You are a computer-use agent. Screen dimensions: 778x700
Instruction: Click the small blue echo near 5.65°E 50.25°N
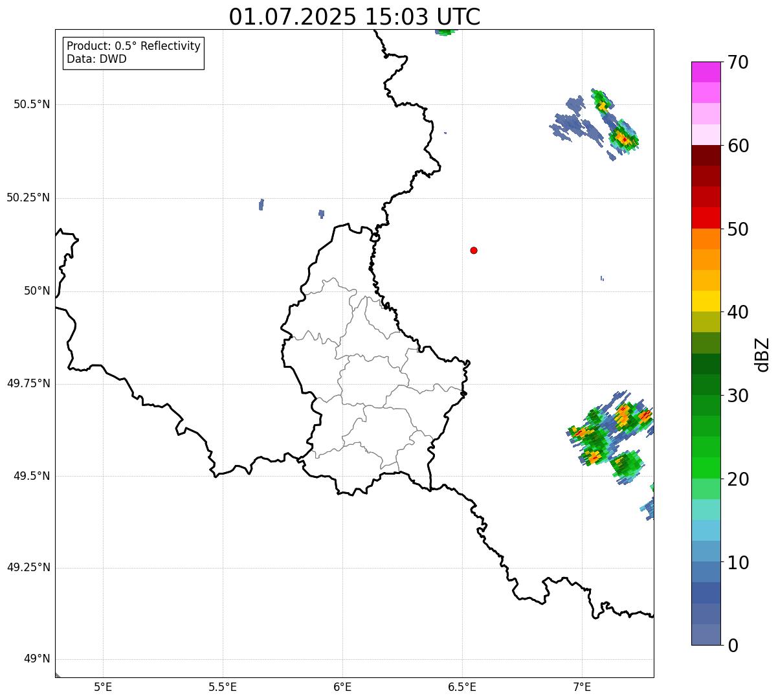(x=261, y=205)
